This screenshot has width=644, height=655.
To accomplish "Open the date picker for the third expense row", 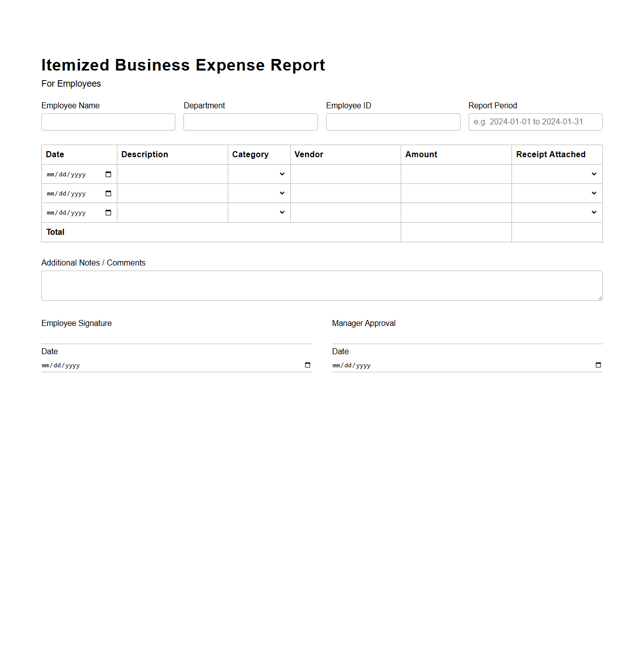I will [x=108, y=212].
